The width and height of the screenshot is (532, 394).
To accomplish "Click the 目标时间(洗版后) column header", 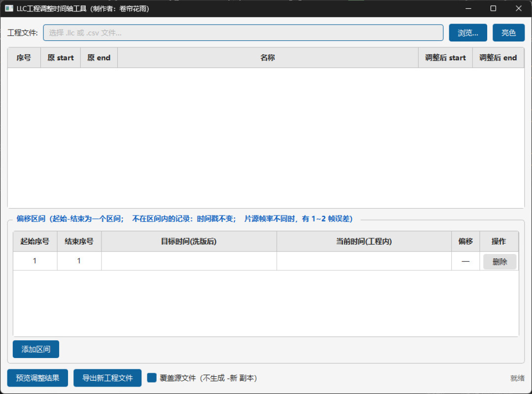I will 189,242.
